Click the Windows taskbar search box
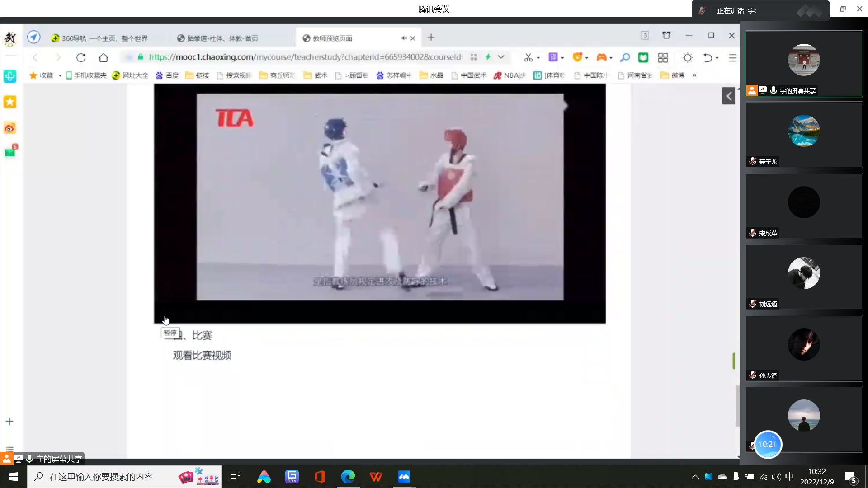 point(101,477)
